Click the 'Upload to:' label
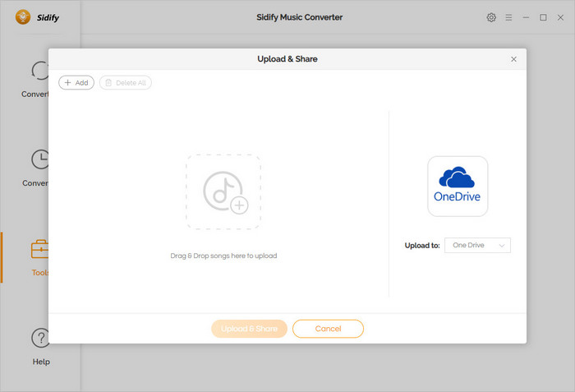The image size is (575, 392). point(422,246)
